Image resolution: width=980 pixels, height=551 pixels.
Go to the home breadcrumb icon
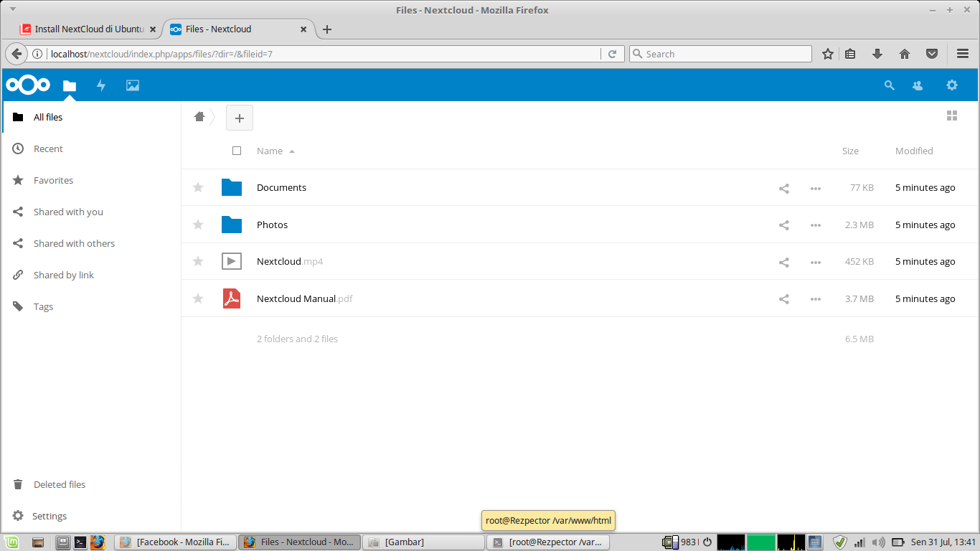pos(199,116)
